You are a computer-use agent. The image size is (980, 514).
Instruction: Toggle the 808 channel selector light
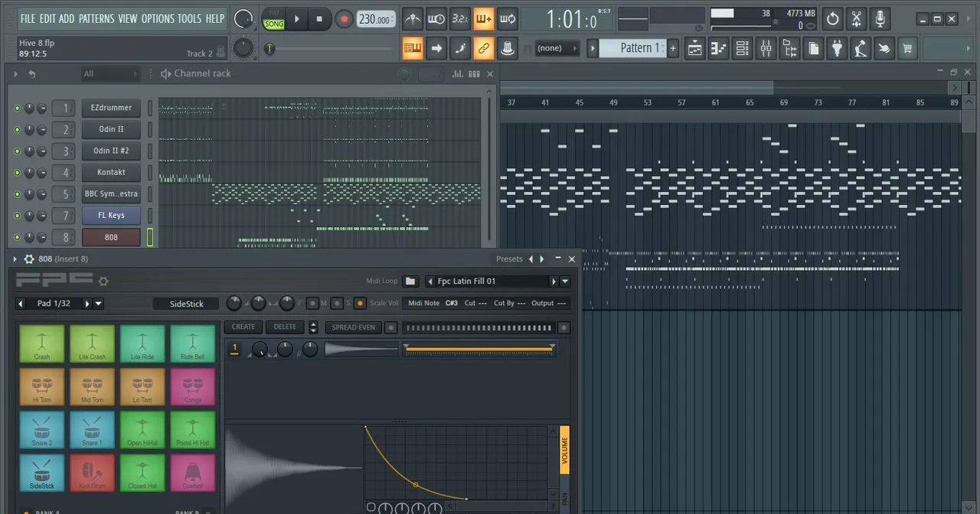pyautogui.click(x=150, y=237)
